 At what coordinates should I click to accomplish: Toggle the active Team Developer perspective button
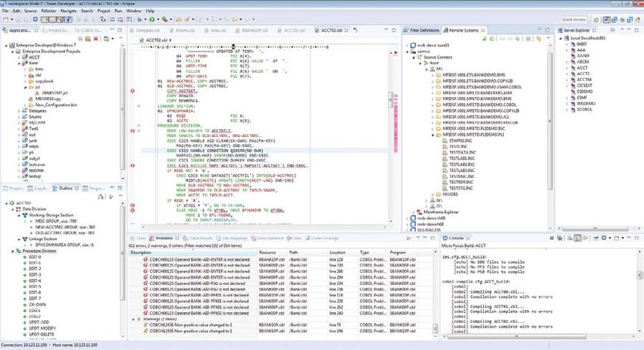(x=607, y=19)
